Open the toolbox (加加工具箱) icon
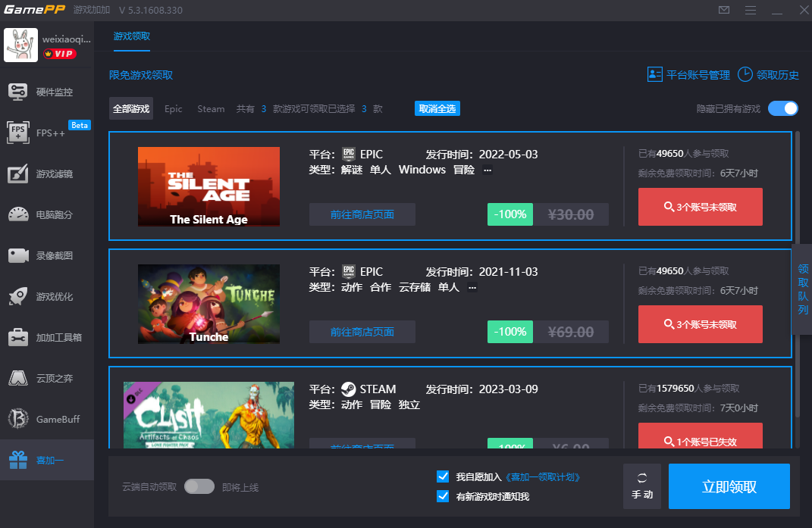Screen dimensions: 812x528 pyautogui.click(x=18, y=337)
